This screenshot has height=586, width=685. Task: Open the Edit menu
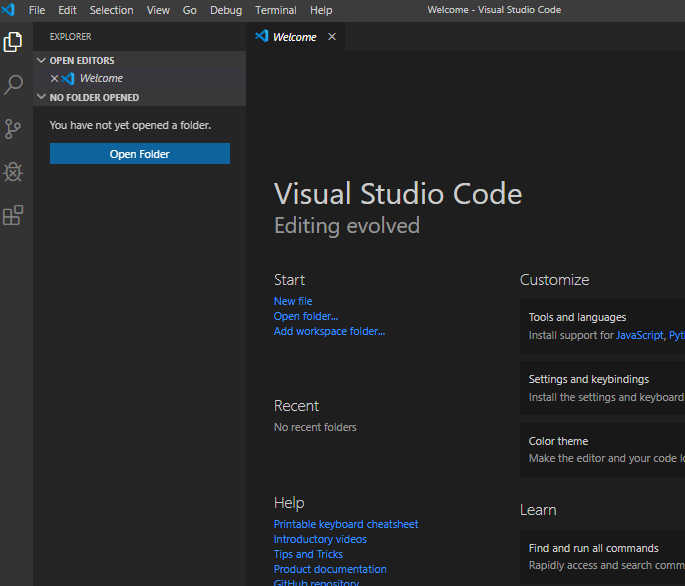click(x=67, y=10)
